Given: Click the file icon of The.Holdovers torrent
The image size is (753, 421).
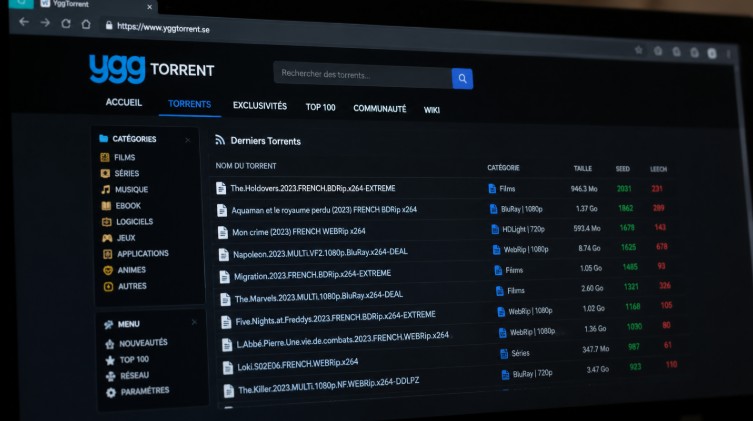Looking at the screenshot, I should pos(221,188).
